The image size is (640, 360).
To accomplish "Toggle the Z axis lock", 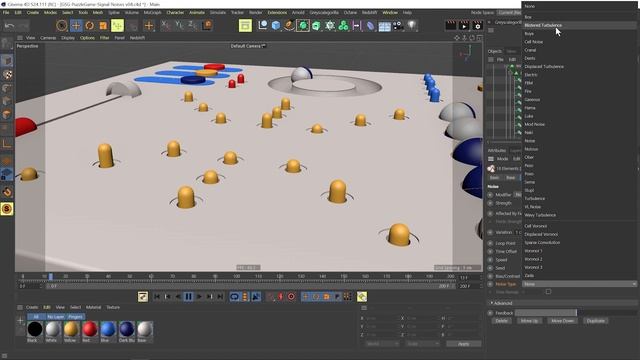I will 192,25.
